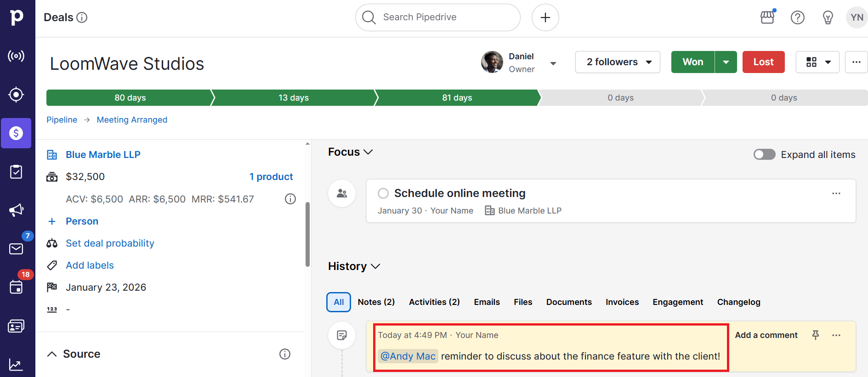This screenshot has height=377, width=868.
Task: Open Insights chart icon in sidebar
Action: pos(16,365)
